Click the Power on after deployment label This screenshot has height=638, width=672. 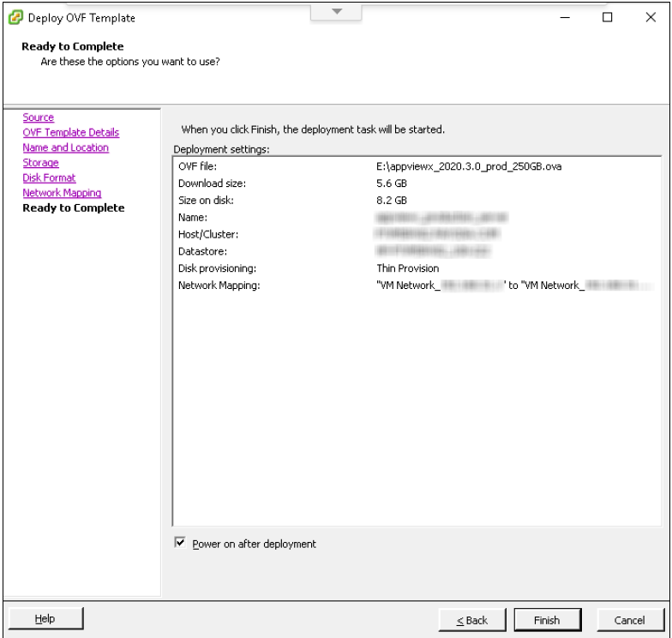point(254,544)
